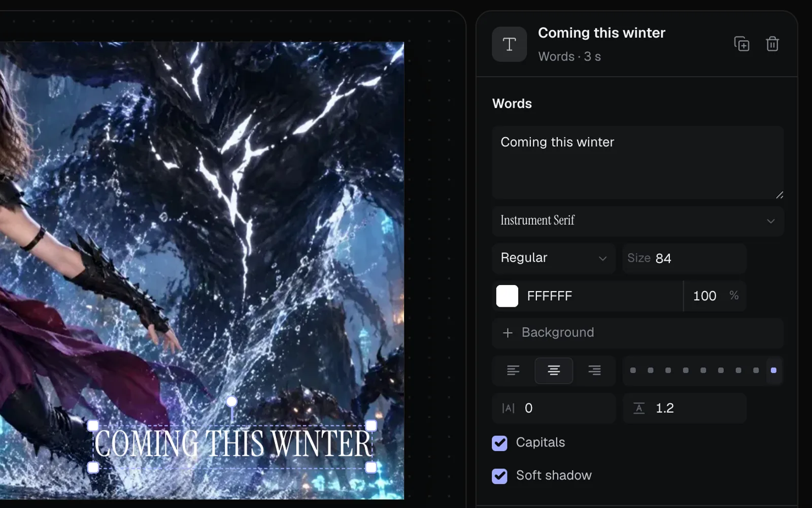812x508 pixels.
Task: Click the 100 percent opacity field
Action: [715, 296]
